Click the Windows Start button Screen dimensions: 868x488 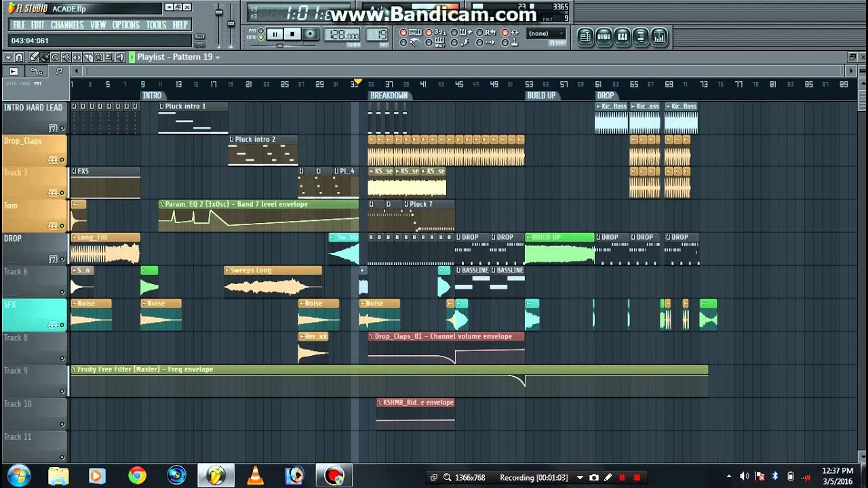point(18,476)
